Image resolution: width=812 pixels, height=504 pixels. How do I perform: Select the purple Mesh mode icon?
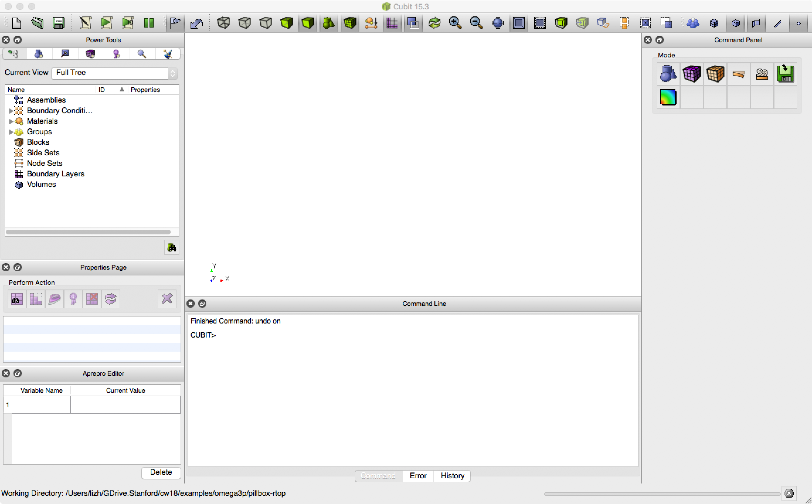(692, 74)
